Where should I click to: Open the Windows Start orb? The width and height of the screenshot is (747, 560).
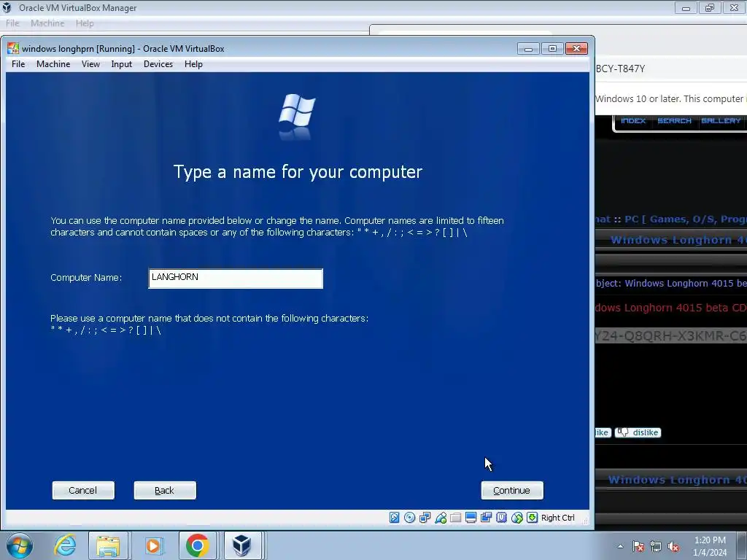tap(20, 545)
